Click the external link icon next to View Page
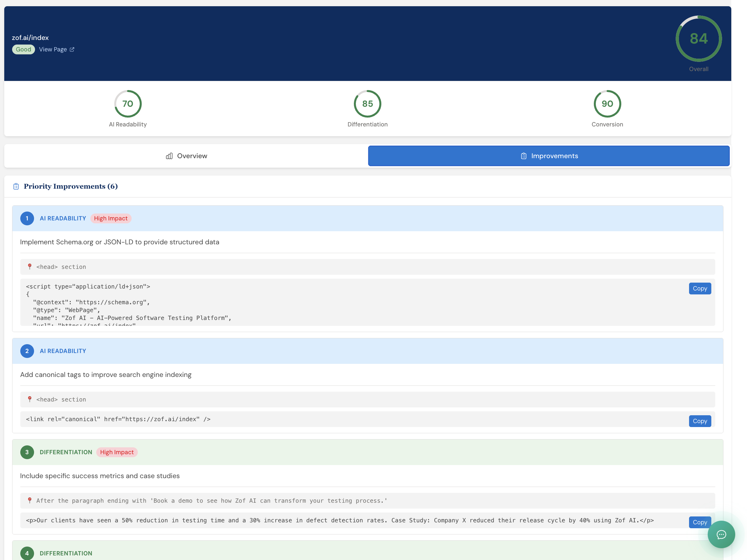747x560 pixels. point(72,49)
